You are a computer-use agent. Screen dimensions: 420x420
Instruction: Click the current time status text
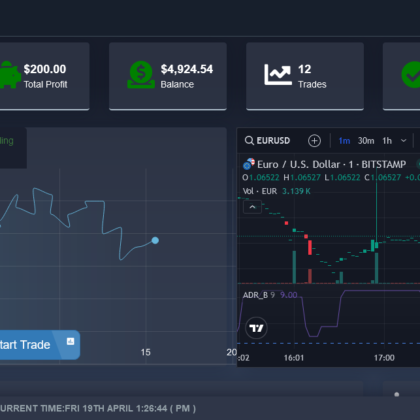coord(98,408)
